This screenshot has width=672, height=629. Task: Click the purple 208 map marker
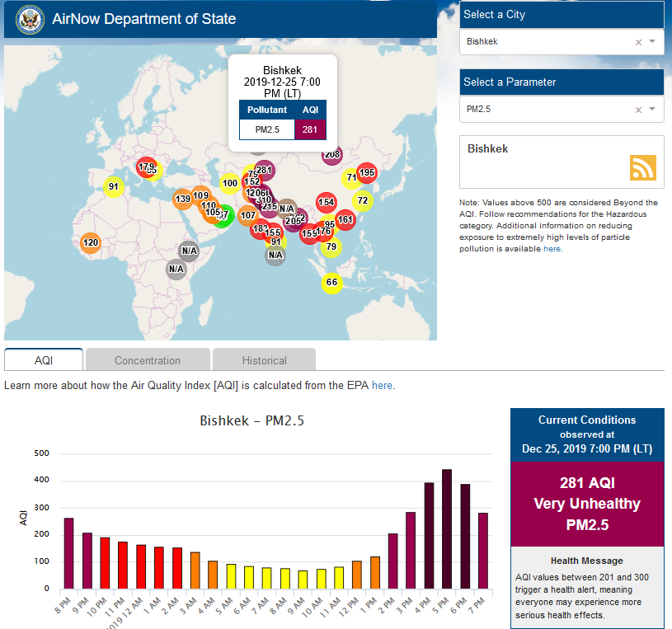click(332, 154)
